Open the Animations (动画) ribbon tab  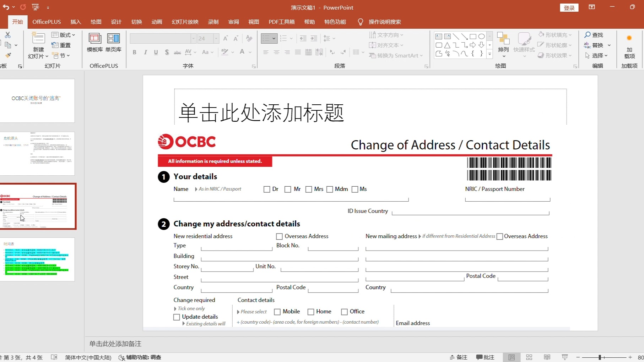tap(157, 22)
